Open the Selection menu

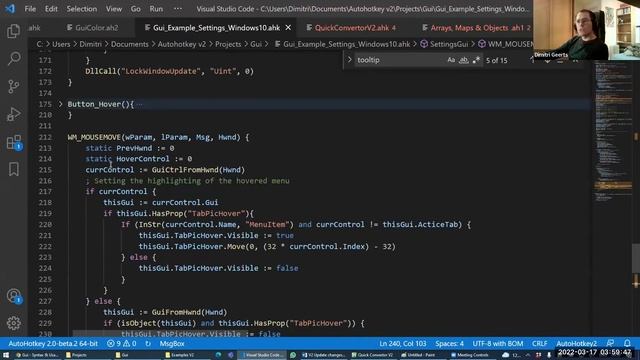[x=82, y=9]
